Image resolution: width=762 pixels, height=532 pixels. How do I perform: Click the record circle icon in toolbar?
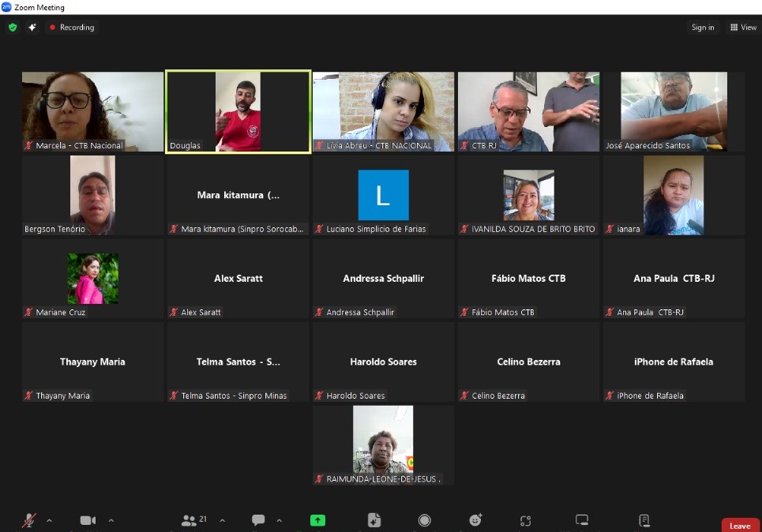coord(425,520)
